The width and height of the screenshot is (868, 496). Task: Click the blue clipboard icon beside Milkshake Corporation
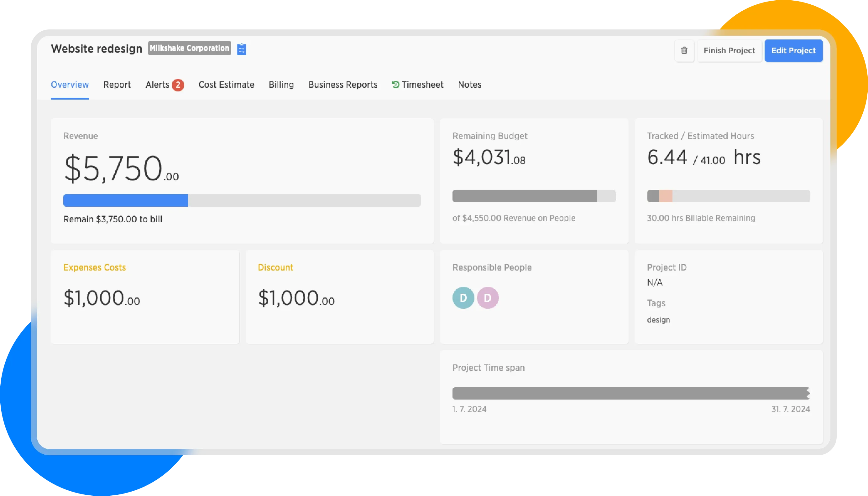coord(241,49)
